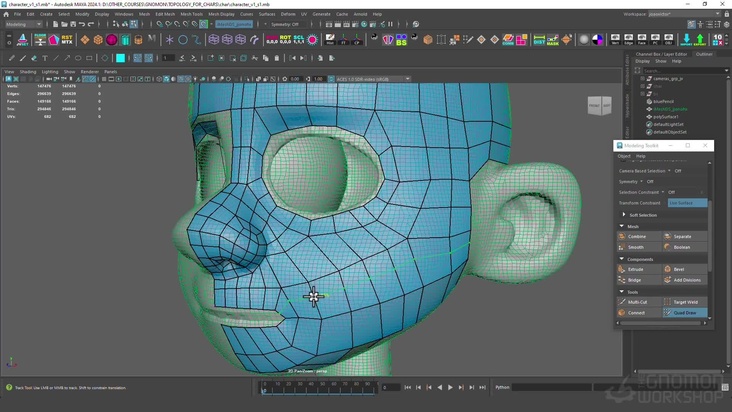This screenshot has width=732, height=412.
Task: Switch to the Outliner tab
Action: point(704,54)
